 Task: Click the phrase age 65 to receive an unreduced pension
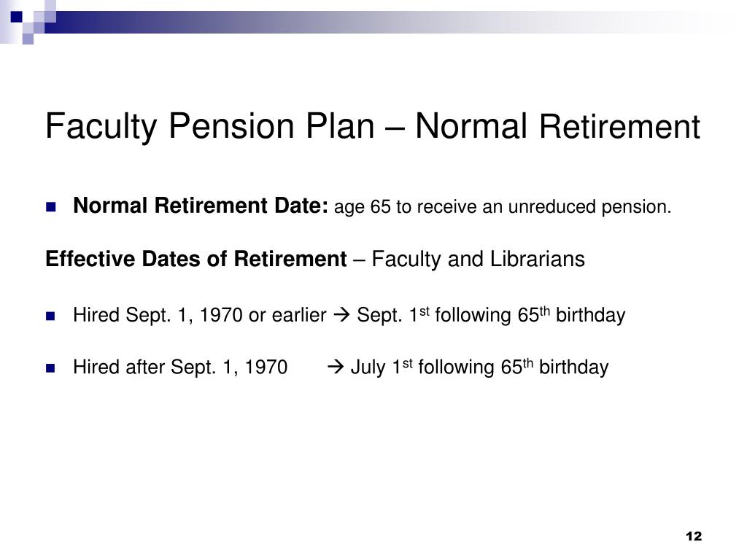[503, 207]
